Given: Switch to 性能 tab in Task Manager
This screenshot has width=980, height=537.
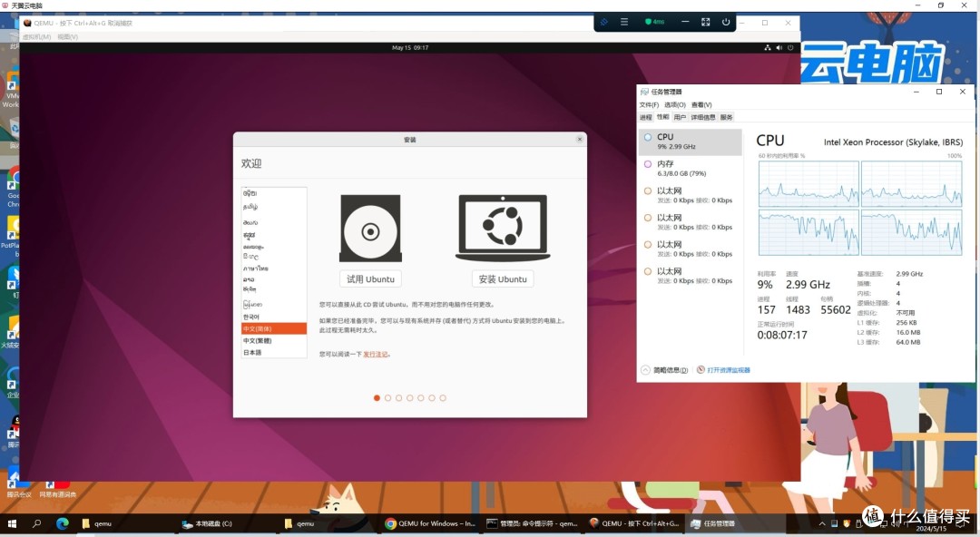Looking at the screenshot, I should coord(662,117).
